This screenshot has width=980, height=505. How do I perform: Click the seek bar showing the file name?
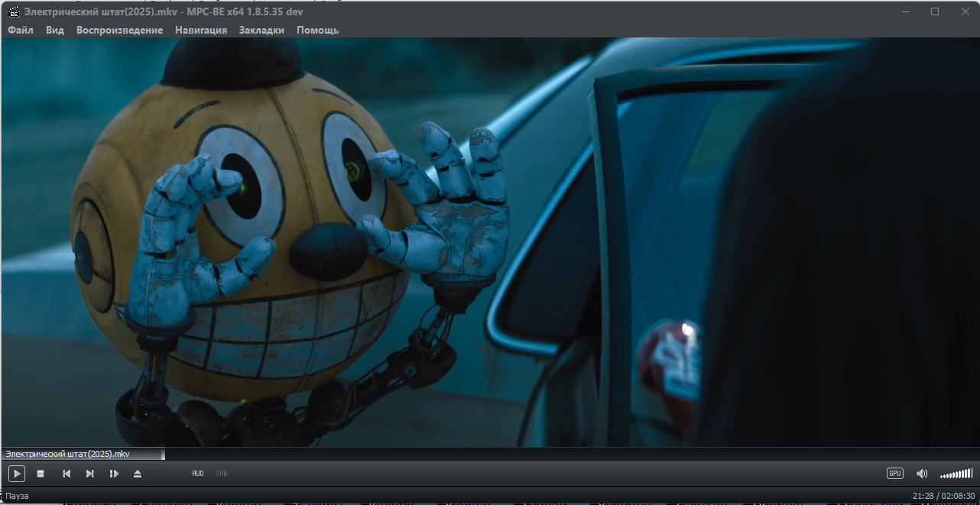click(x=490, y=454)
